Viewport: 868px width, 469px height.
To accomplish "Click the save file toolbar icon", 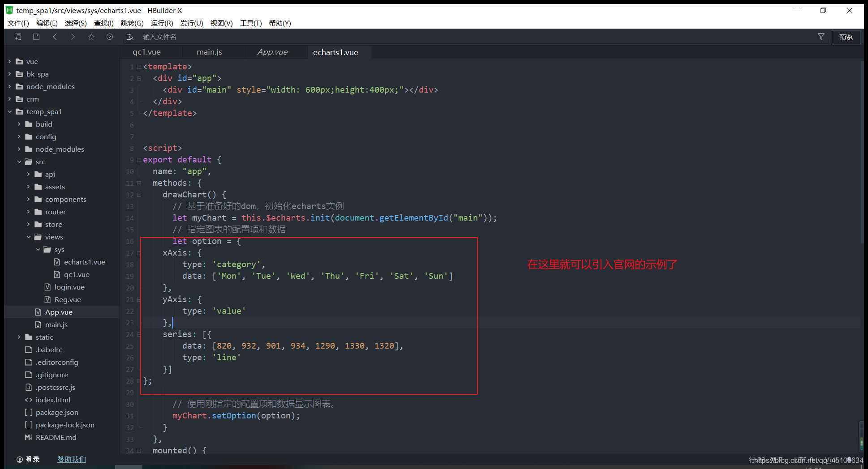I will pyautogui.click(x=36, y=37).
